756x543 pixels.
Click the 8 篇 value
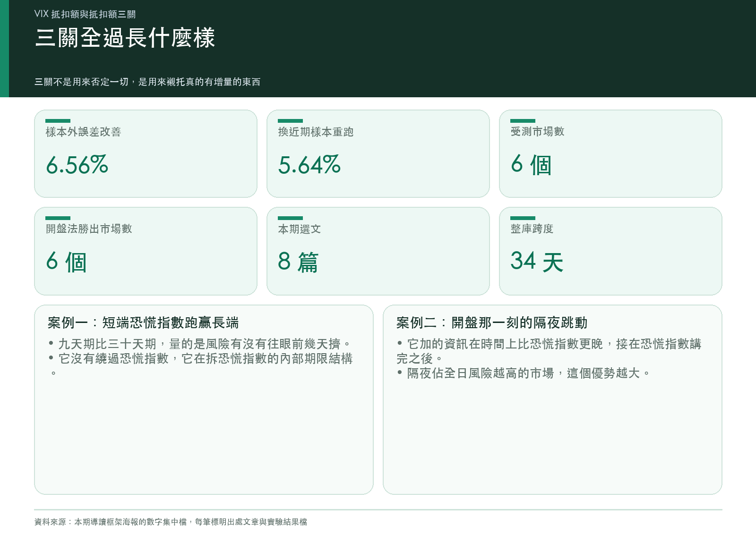coord(298,262)
